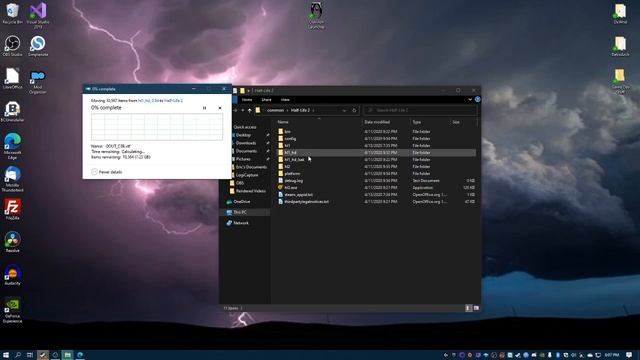Screen dimensions: 640x360
Task: Open LogiCapture in the navigation pane
Action: point(247,175)
